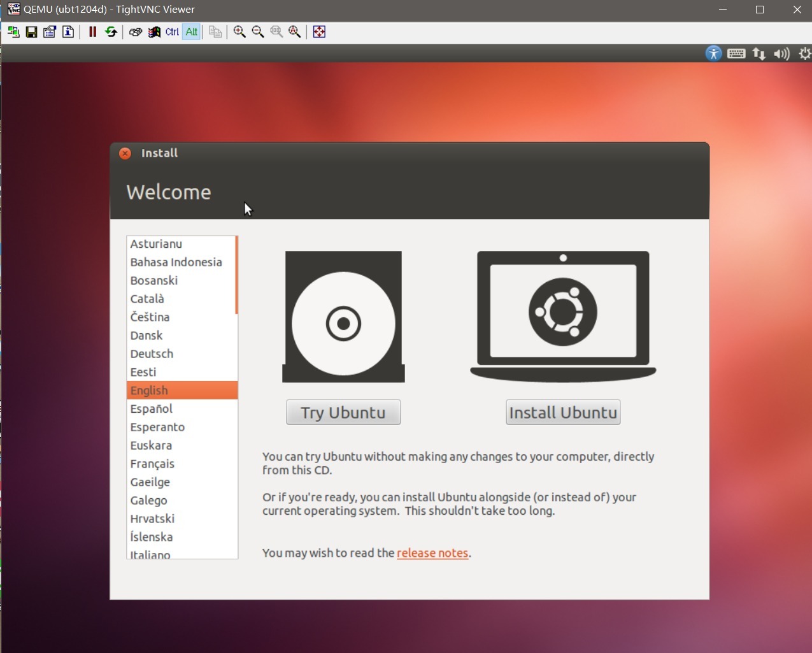
Task: Select Eesti language
Action: [x=182, y=372]
